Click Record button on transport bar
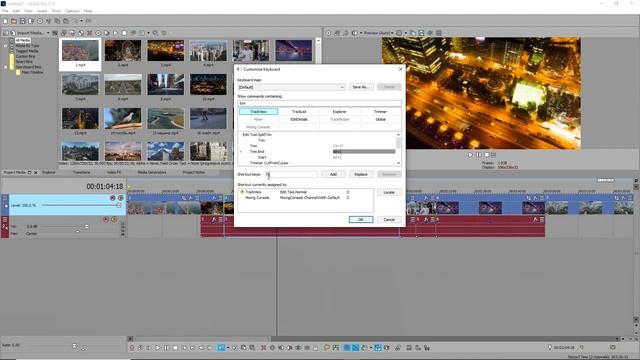Image resolution: width=640 pixels, height=360 pixels. point(132,348)
